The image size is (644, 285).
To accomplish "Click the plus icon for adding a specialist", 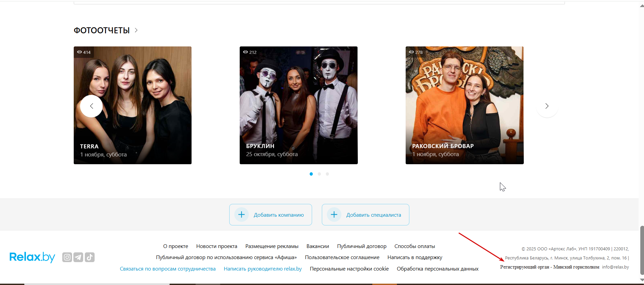I will 334,215.
